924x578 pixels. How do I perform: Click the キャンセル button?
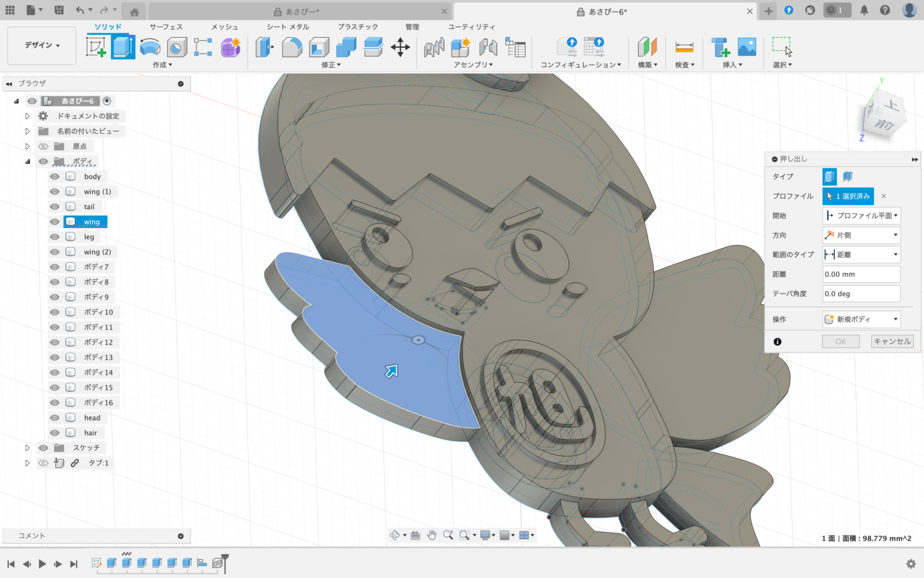tap(892, 342)
